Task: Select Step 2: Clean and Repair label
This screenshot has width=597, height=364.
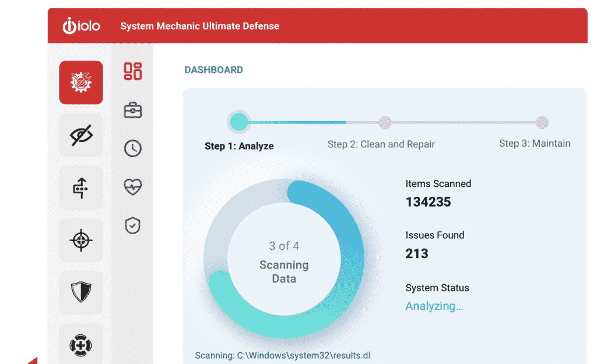Action: point(381,144)
